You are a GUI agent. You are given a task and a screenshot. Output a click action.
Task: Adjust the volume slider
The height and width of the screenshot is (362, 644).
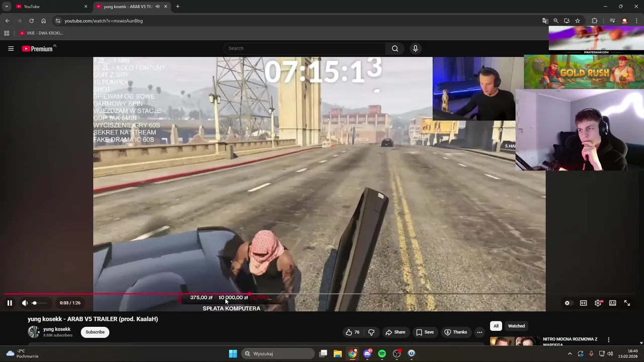[x=39, y=303]
